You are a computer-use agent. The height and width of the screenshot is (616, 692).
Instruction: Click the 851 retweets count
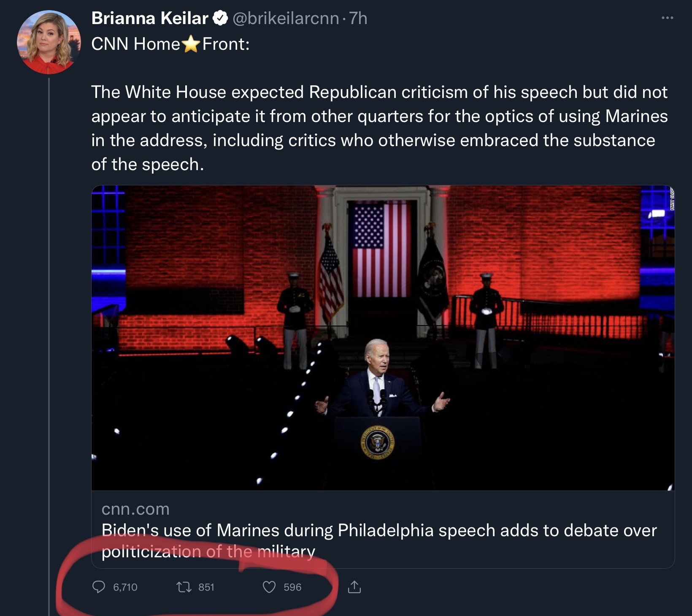[206, 587]
